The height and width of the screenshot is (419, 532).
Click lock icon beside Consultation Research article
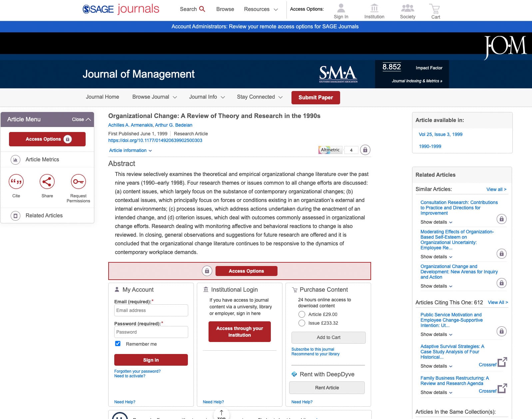(501, 219)
